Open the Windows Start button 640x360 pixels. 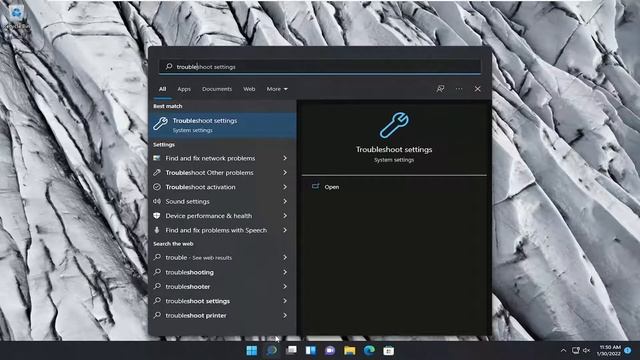click(251, 351)
